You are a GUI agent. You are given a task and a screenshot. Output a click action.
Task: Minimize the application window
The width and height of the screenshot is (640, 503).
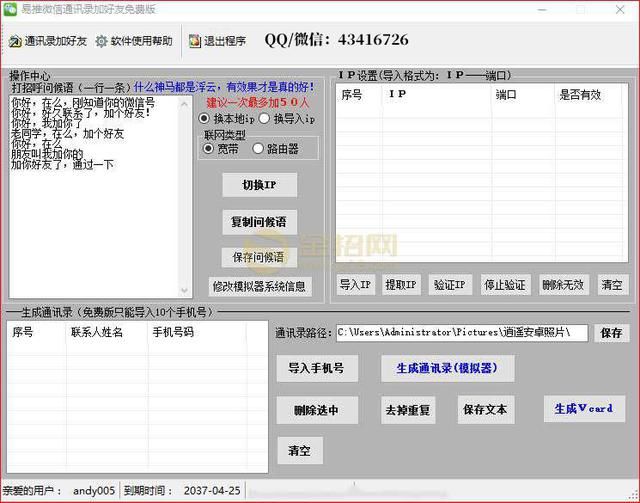pos(542,9)
